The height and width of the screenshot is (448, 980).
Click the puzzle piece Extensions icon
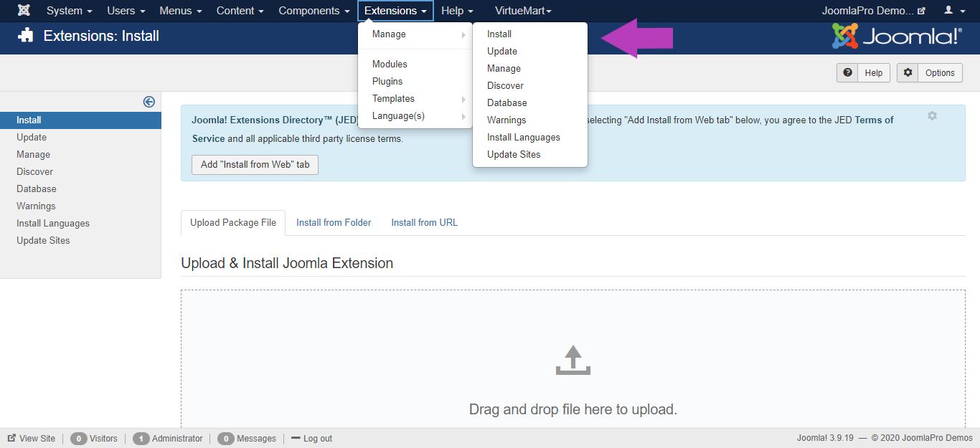[x=26, y=35]
